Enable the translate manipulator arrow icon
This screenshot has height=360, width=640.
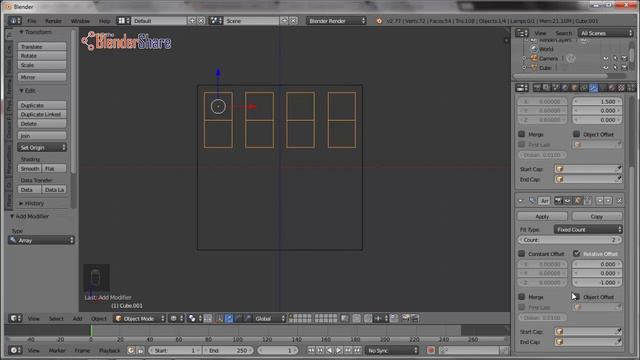229,318
